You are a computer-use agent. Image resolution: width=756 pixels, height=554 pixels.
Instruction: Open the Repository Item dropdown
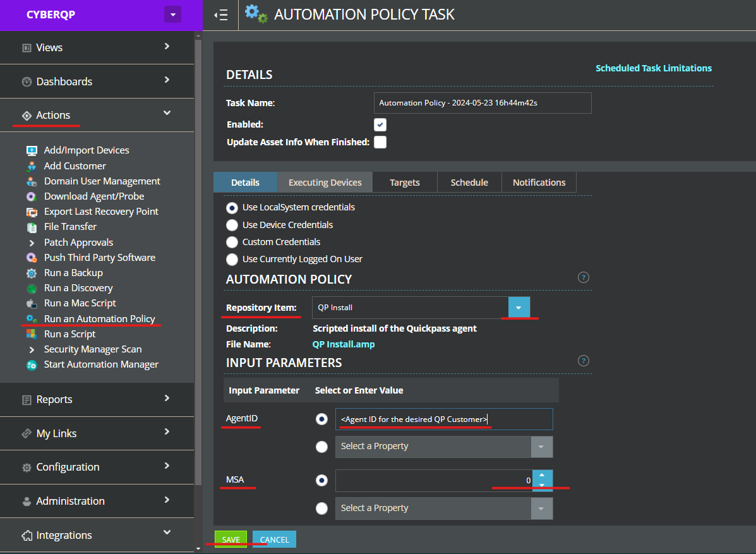(x=519, y=308)
